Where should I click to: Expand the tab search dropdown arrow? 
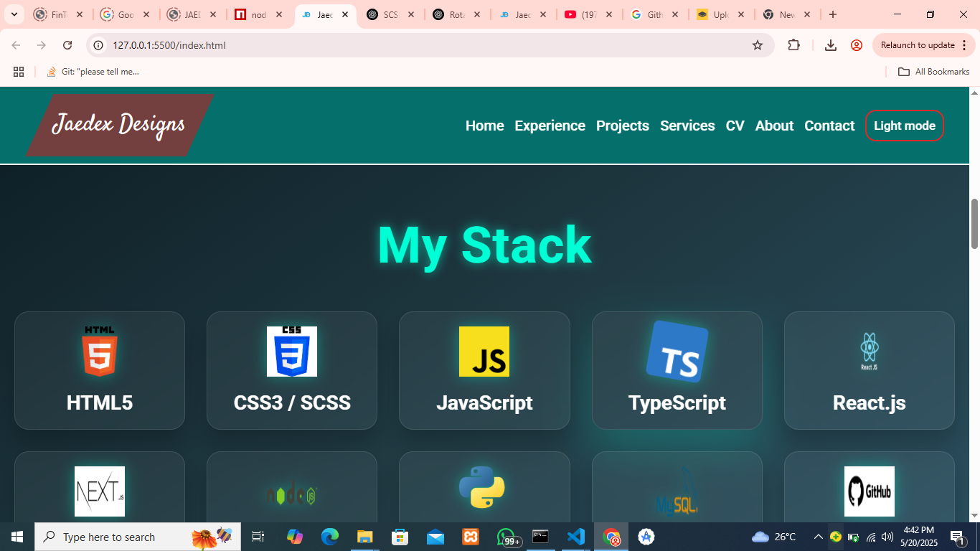pos(14,14)
